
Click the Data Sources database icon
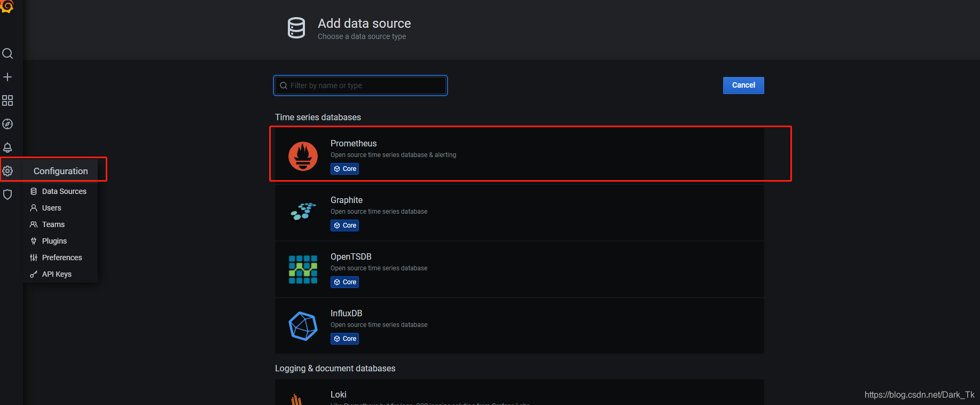tap(34, 191)
